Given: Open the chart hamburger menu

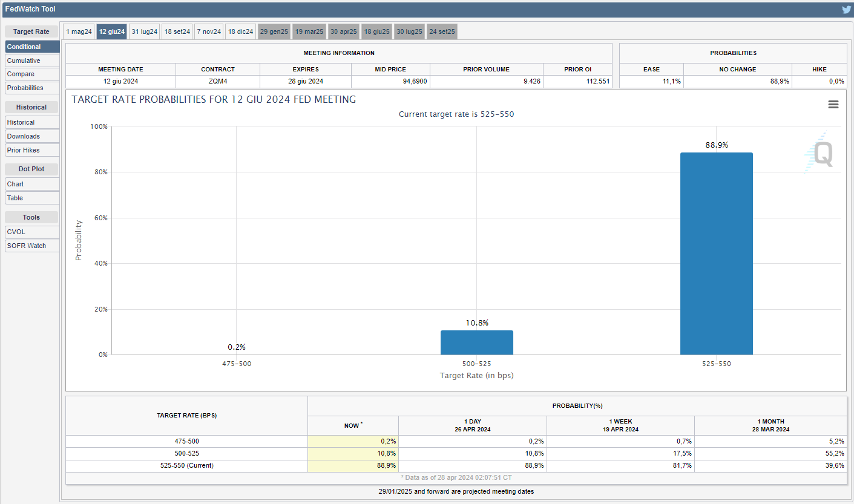Looking at the screenshot, I should [x=833, y=105].
